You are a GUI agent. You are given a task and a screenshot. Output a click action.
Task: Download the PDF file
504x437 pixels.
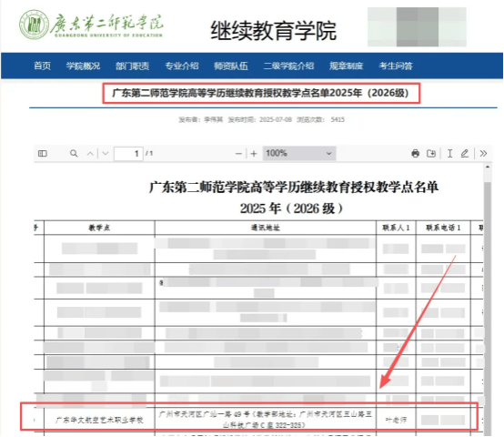(x=431, y=153)
